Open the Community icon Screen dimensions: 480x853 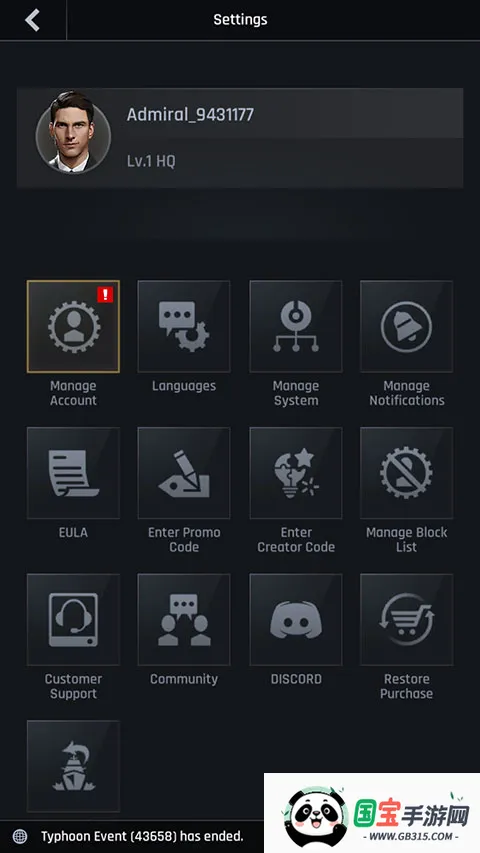click(184, 620)
